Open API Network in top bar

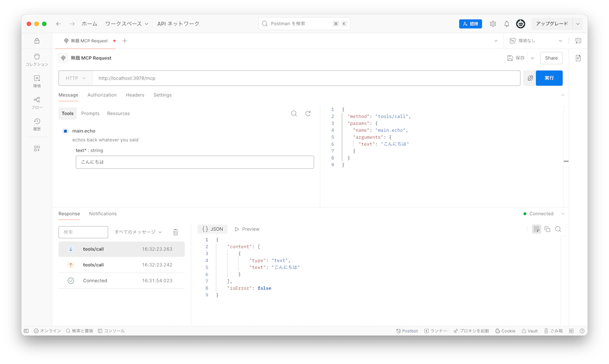click(178, 24)
